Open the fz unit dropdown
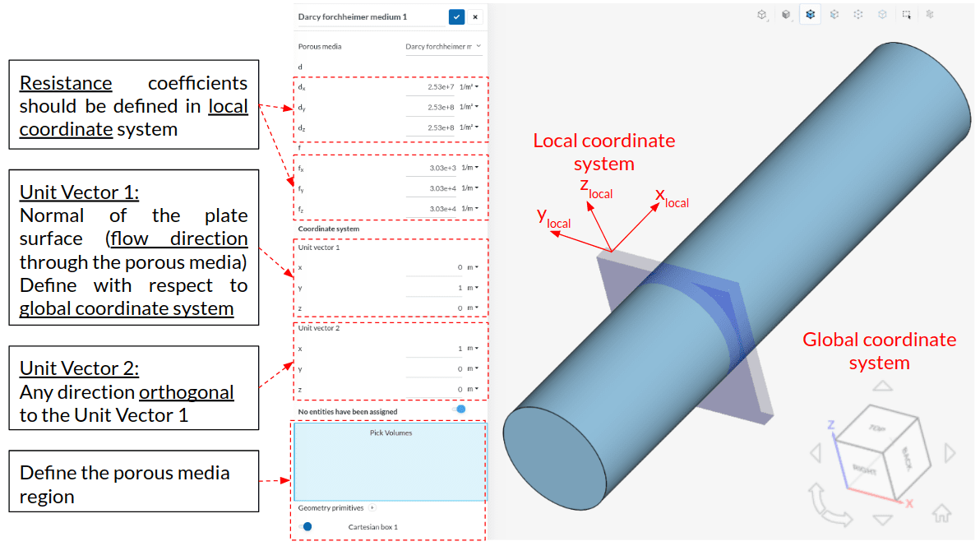This screenshot has width=980, height=546. pyautogui.click(x=469, y=209)
